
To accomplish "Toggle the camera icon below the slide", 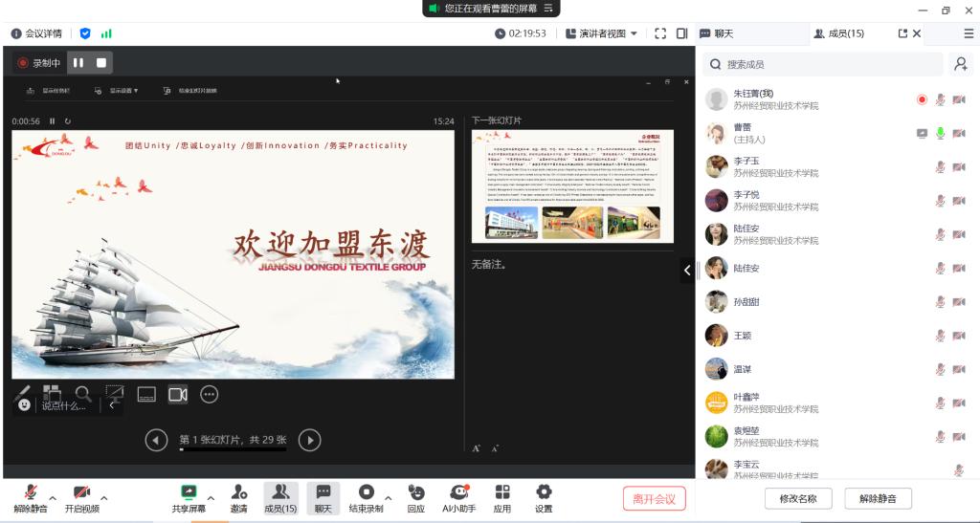I will coord(178,395).
